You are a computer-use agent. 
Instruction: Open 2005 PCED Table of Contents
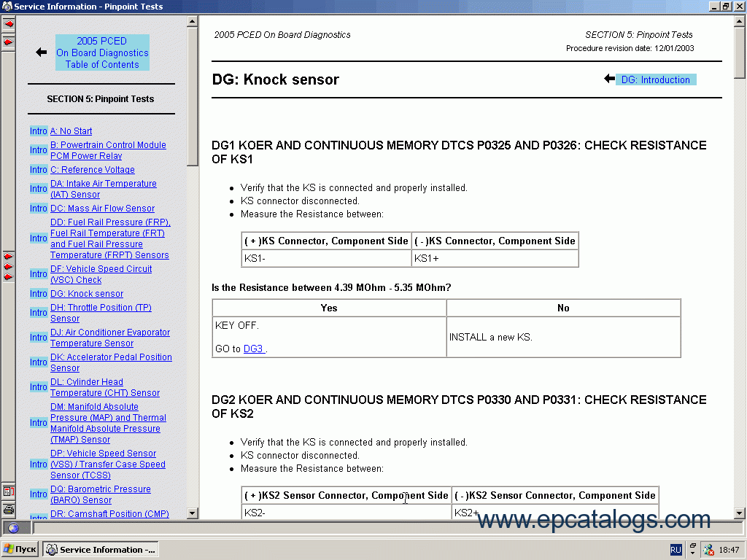coord(102,52)
